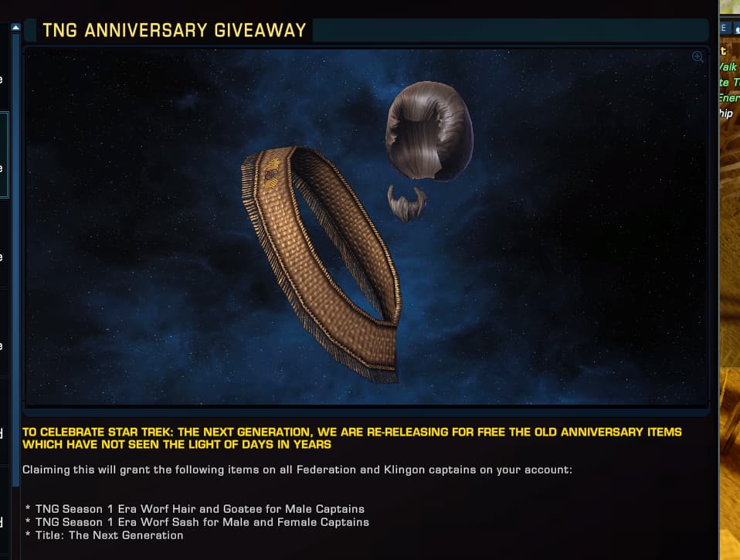Click the game thumbnail at top-right corner
The height and width of the screenshot is (560, 740).
pos(730,7)
